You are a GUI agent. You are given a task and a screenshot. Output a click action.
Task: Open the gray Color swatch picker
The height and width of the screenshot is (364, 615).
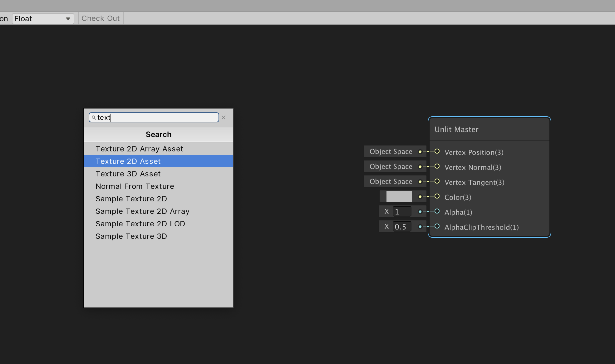point(399,197)
